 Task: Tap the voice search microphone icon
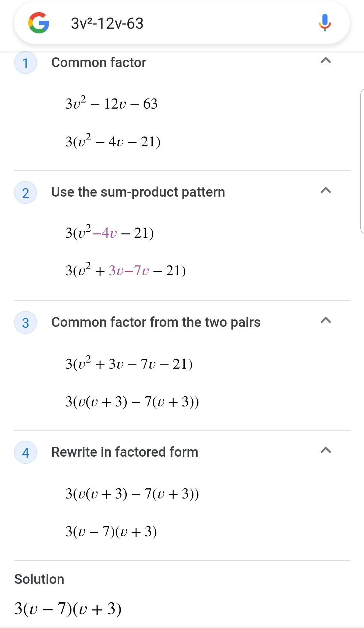[325, 23]
